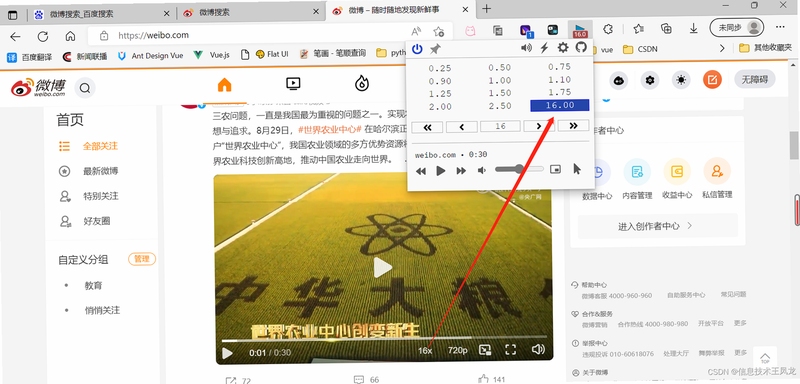Select 最新微博 in sidebar
The image size is (800, 384).
pyautogui.click(x=101, y=171)
